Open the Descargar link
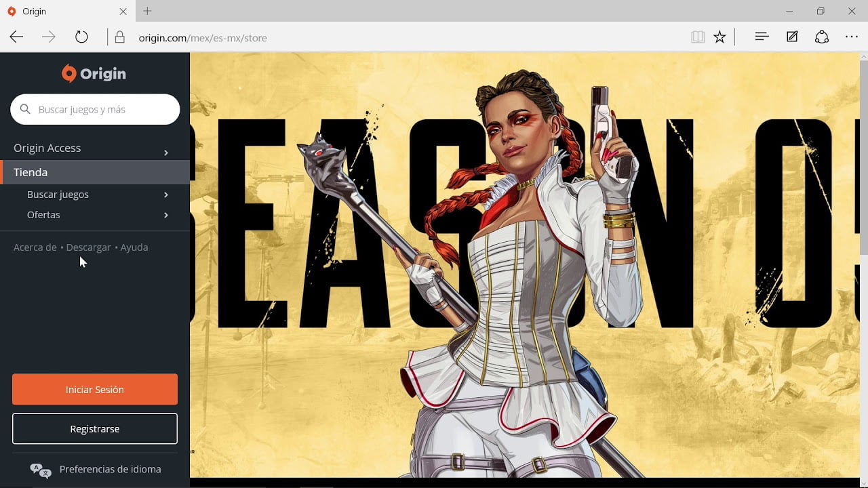The height and width of the screenshot is (488, 868). coord(88,247)
